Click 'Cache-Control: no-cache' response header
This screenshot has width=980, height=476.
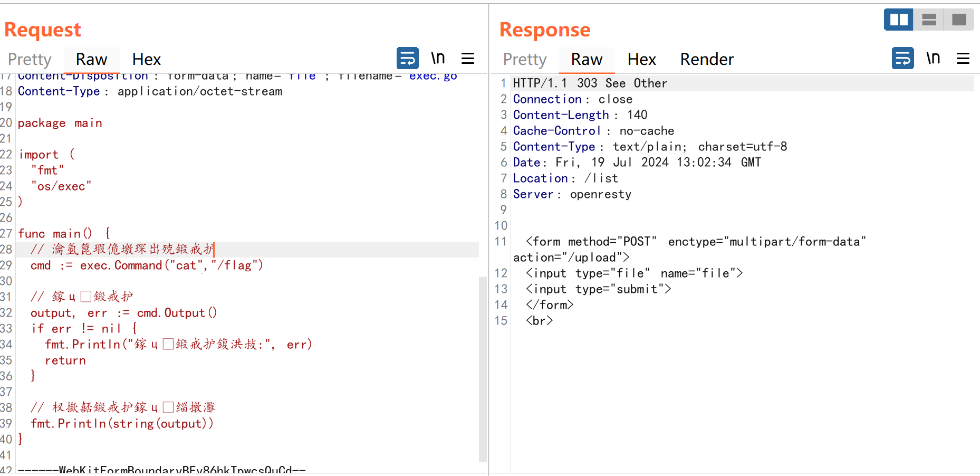(594, 131)
